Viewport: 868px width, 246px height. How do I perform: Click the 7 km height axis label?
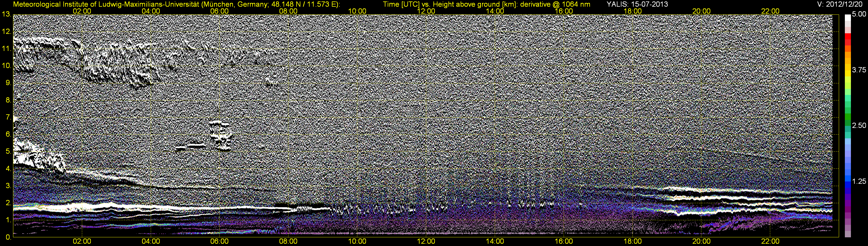(x=8, y=117)
